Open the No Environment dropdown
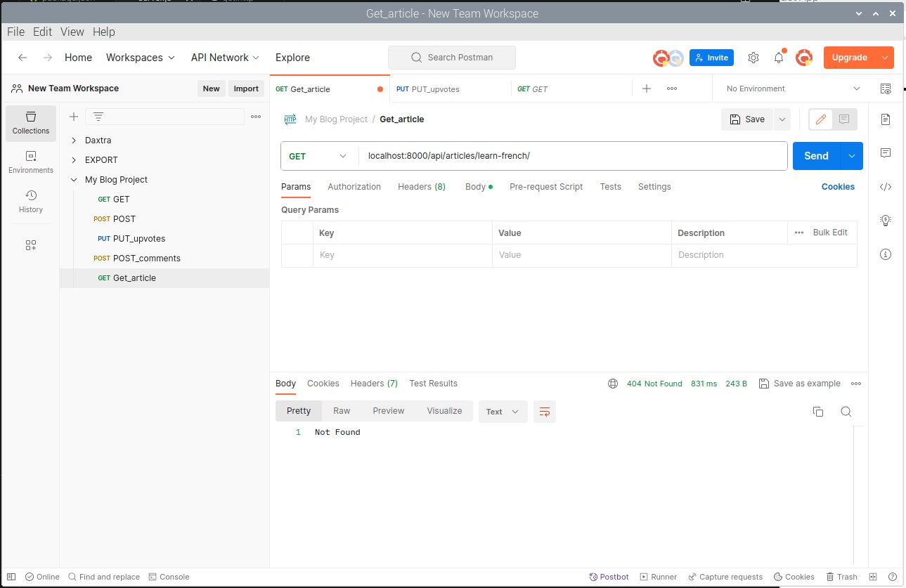The width and height of the screenshot is (906, 588). [x=794, y=89]
